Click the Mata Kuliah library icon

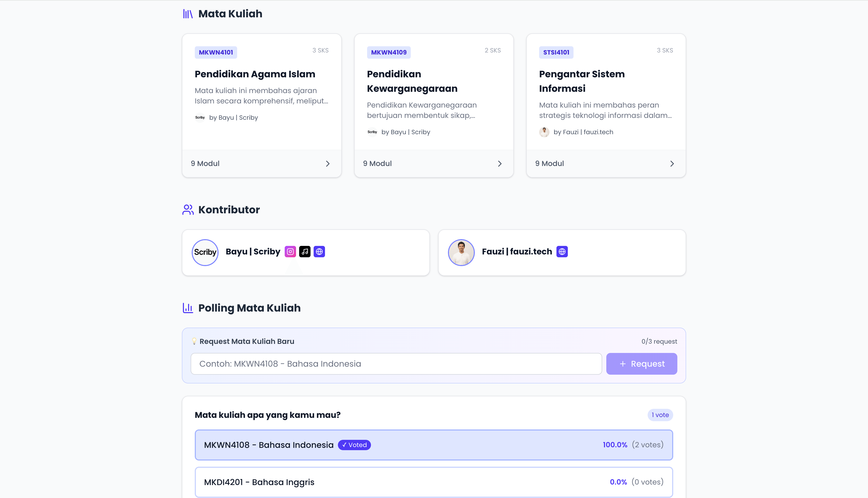point(188,14)
